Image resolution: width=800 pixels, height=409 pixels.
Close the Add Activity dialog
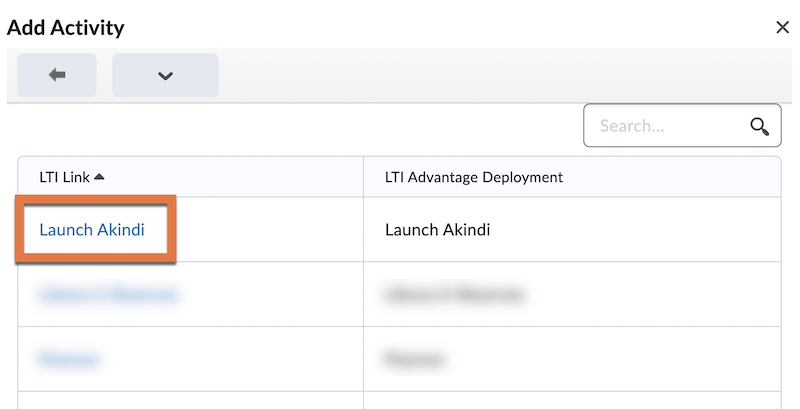(782, 27)
